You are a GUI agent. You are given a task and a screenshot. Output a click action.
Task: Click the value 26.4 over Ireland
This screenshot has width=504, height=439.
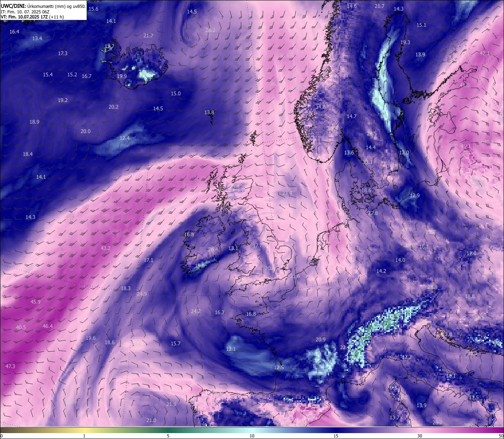click(x=213, y=249)
